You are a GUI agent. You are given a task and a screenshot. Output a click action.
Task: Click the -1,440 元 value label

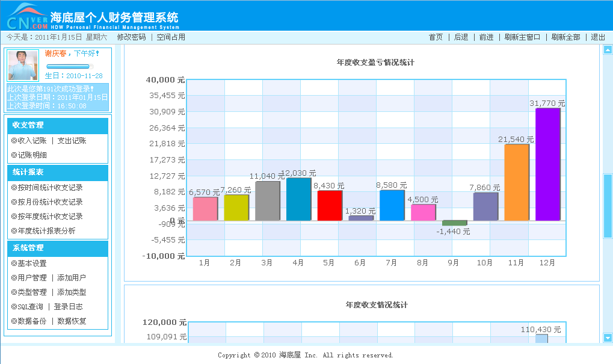click(453, 232)
